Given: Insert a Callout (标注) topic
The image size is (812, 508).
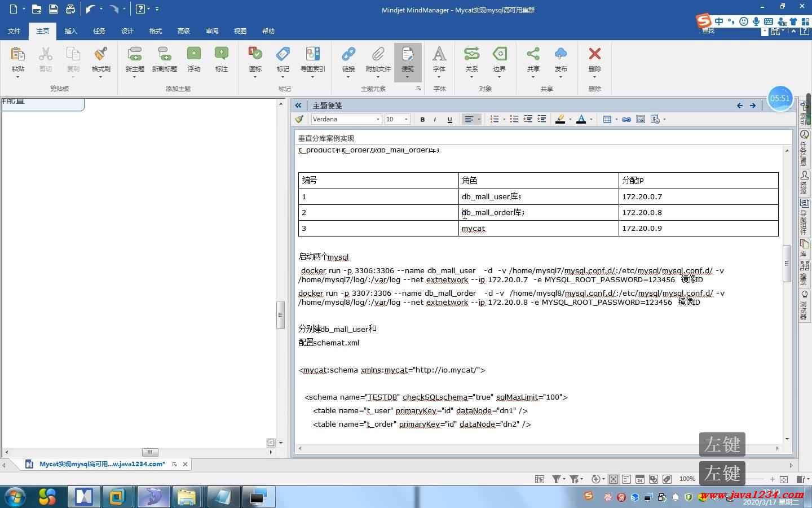Looking at the screenshot, I should pyautogui.click(x=222, y=54).
